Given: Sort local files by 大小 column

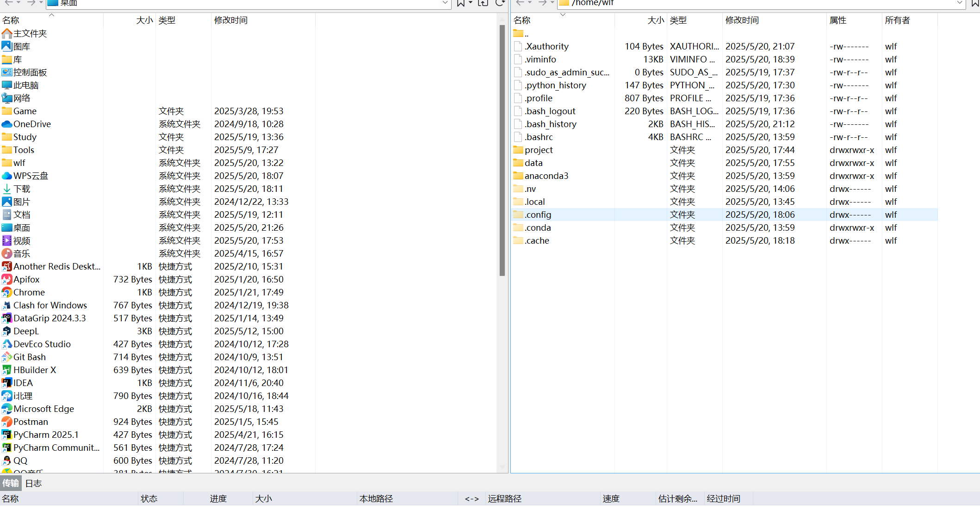Looking at the screenshot, I should (x=144, y=20).
